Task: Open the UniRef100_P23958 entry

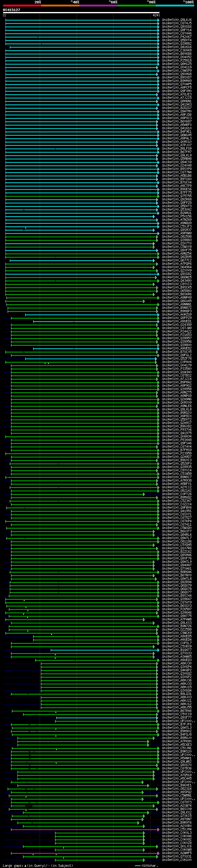Action: (x=177, y=453)
